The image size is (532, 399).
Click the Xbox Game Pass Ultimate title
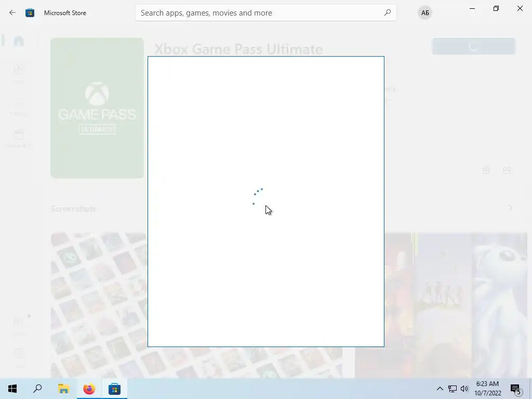(238, 49)
